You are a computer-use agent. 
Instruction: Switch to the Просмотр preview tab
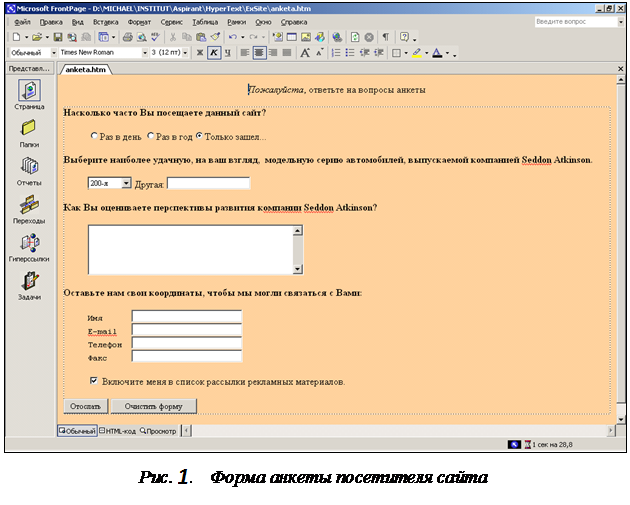[x=158, y=431]
